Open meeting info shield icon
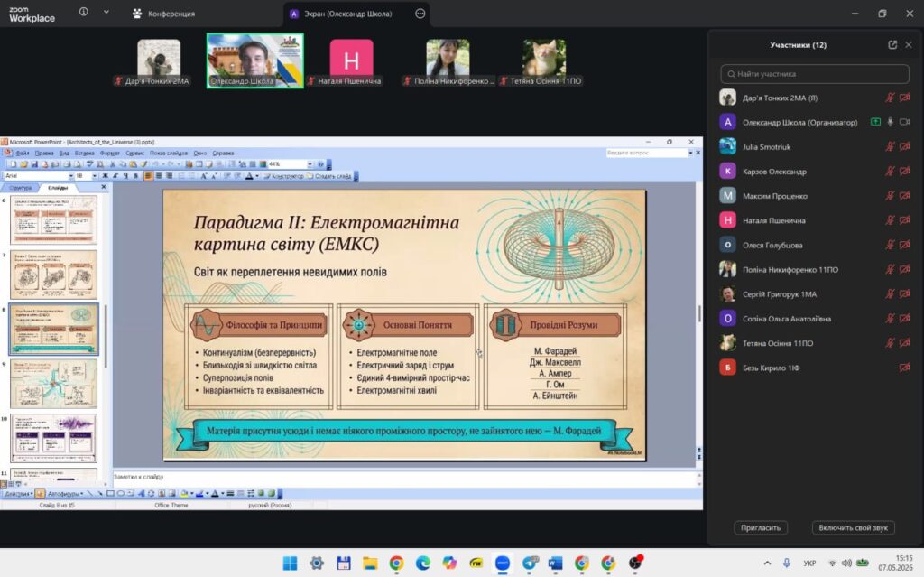The image size is (924, 577). tap(84, 12)
